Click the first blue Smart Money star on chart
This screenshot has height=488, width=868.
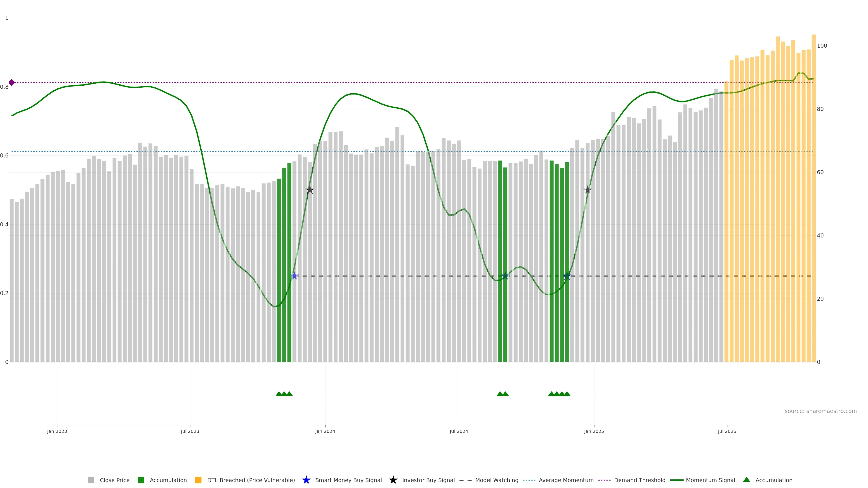(295, 276)
